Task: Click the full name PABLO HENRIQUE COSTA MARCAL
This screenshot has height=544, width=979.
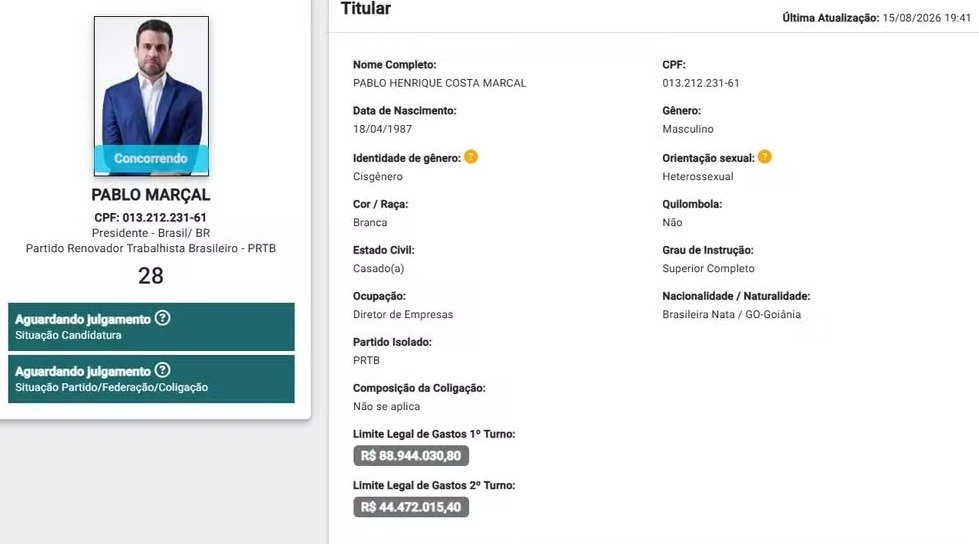Action: [440, 83]
